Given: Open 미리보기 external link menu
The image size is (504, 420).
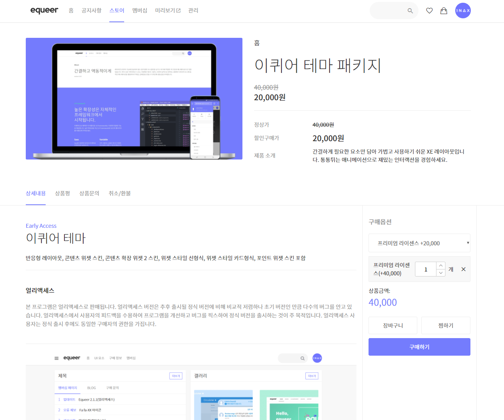Looking at the screenshot, I should [x=168, y=11].
